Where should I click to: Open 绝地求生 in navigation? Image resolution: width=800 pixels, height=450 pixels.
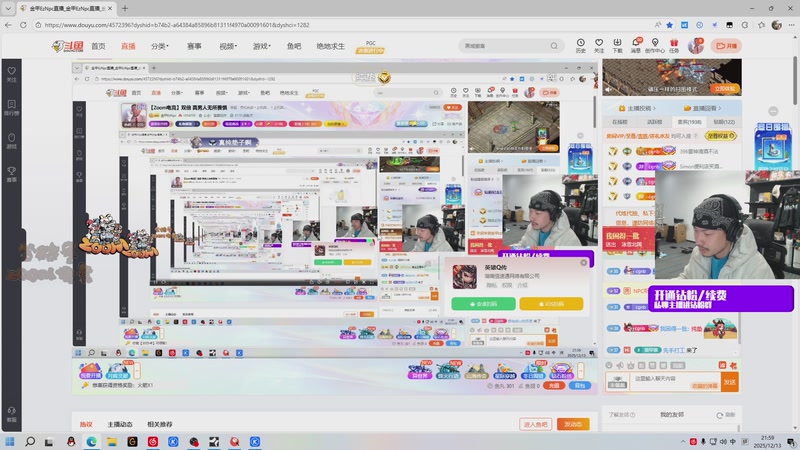330,46
